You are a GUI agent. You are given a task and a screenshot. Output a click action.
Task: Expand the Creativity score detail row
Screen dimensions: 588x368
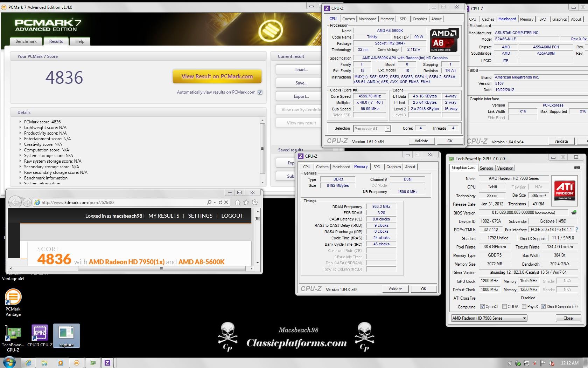(x=20, y=144)
